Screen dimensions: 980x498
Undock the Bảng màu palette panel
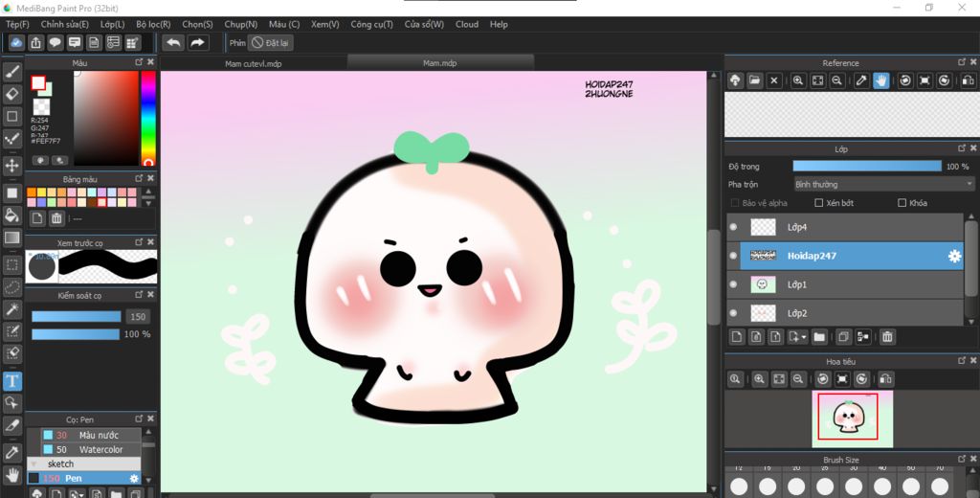click(x=139, y=178)
